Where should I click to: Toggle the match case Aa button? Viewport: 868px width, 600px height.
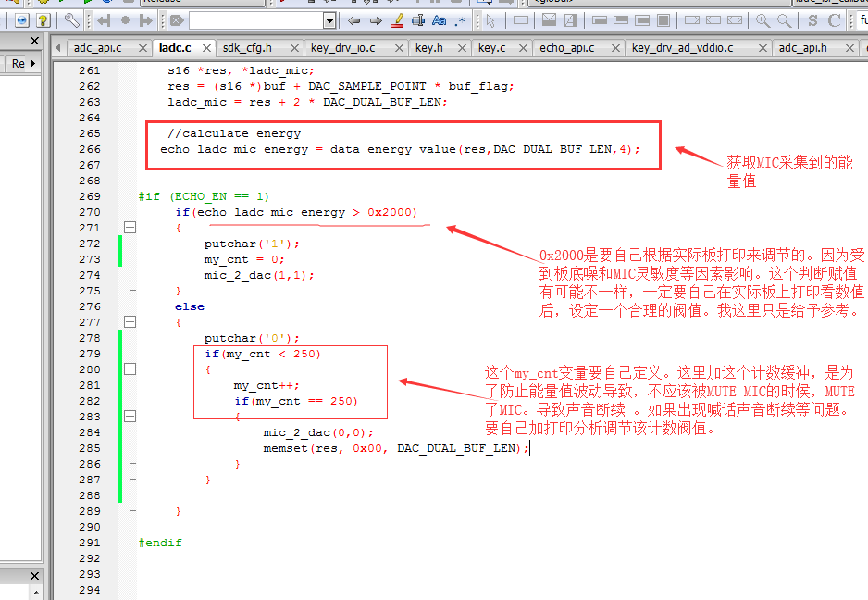[x=439, y=20]
